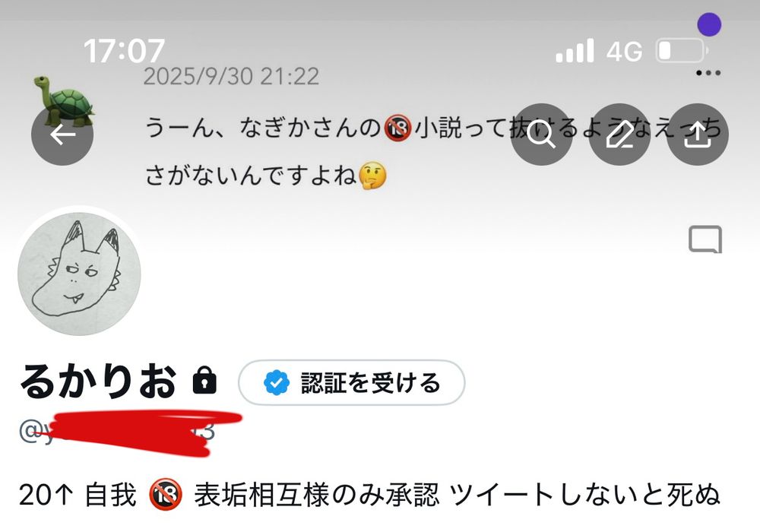Open the dragon sketch profile picture

(79, 274)
